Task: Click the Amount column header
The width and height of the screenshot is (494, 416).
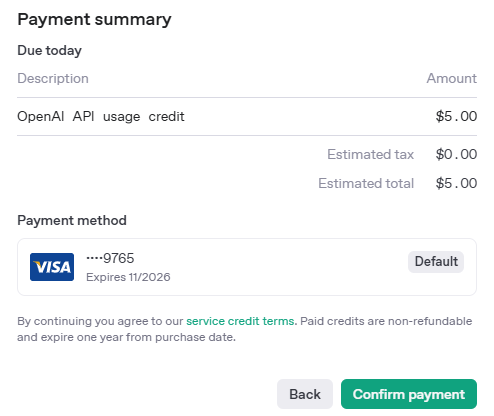Action: [x=452, y=79]
